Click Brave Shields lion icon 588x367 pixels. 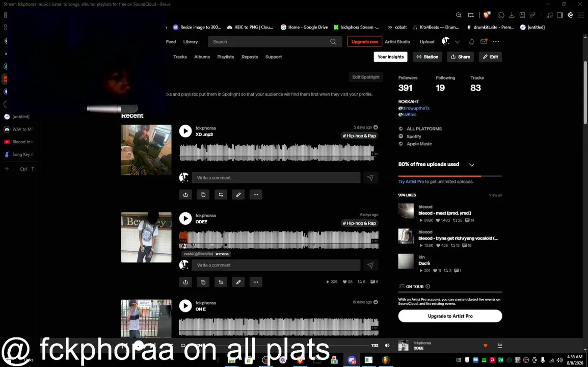(x=487, y=15)
